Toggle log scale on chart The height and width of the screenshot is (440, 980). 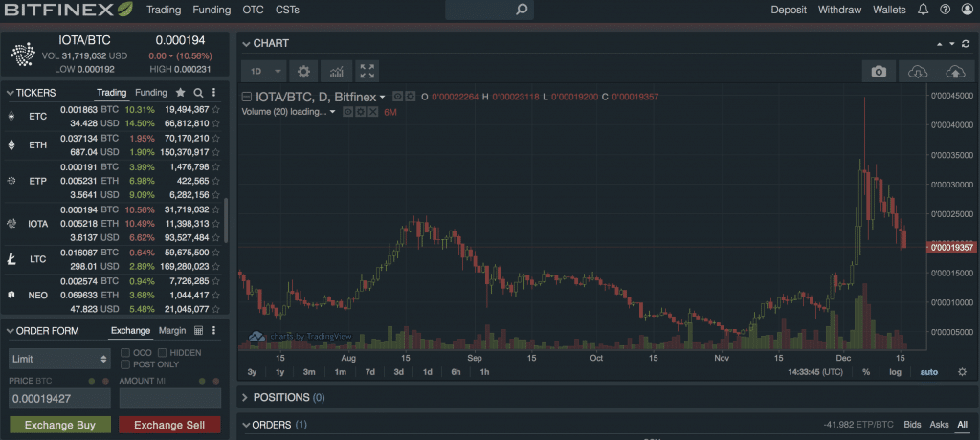(896, 372)
